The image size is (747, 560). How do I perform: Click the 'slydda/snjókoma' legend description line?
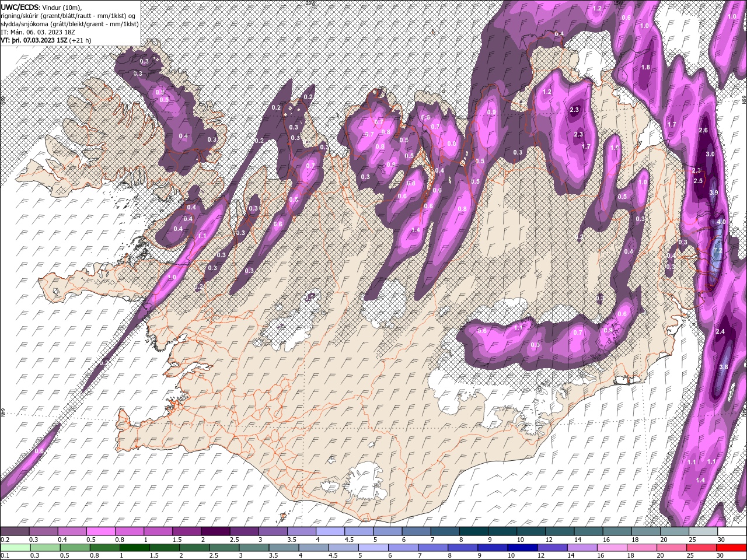pos(69,24)
